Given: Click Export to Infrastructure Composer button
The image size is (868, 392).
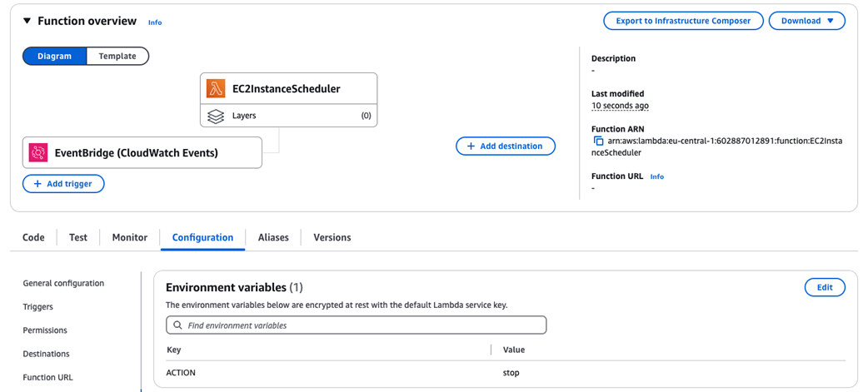Looking at the screenshot, I should tap(683, 21).
